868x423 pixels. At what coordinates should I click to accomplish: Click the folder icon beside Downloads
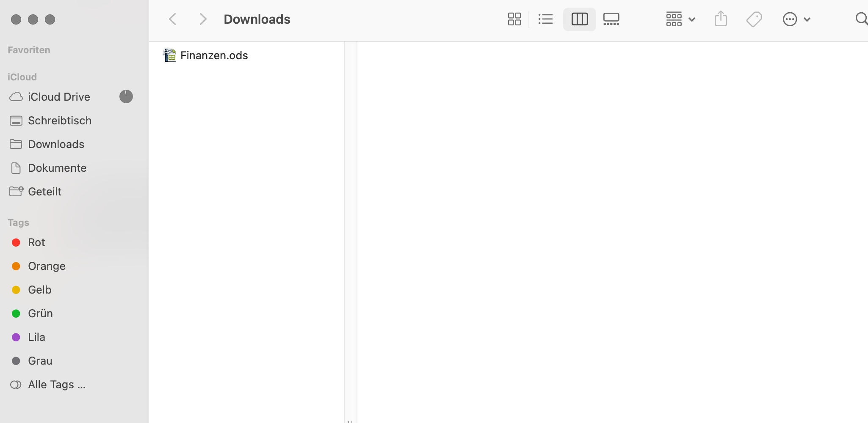16,144
